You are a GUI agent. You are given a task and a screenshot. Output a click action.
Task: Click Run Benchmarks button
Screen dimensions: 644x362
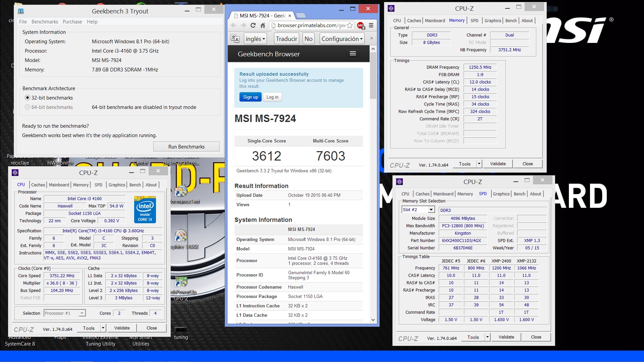pyautogui.click(x=186, y=147)
